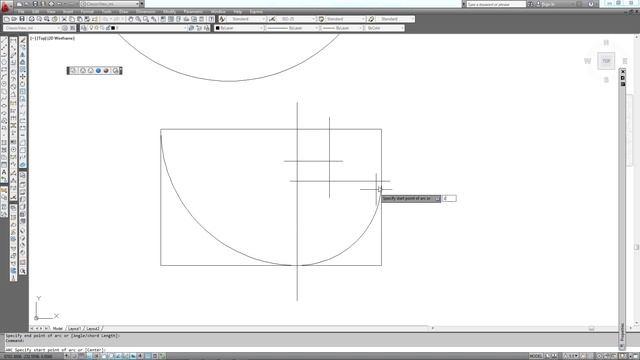Select the Erase tool in Modify toolbar
This screenshot has width=640, height=360.
pos(22,40)
